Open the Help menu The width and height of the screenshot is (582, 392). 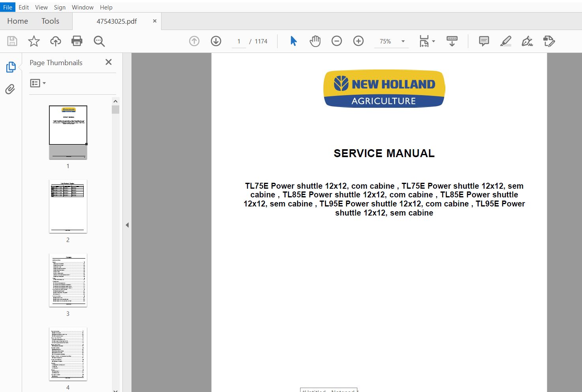pos(106,7)
